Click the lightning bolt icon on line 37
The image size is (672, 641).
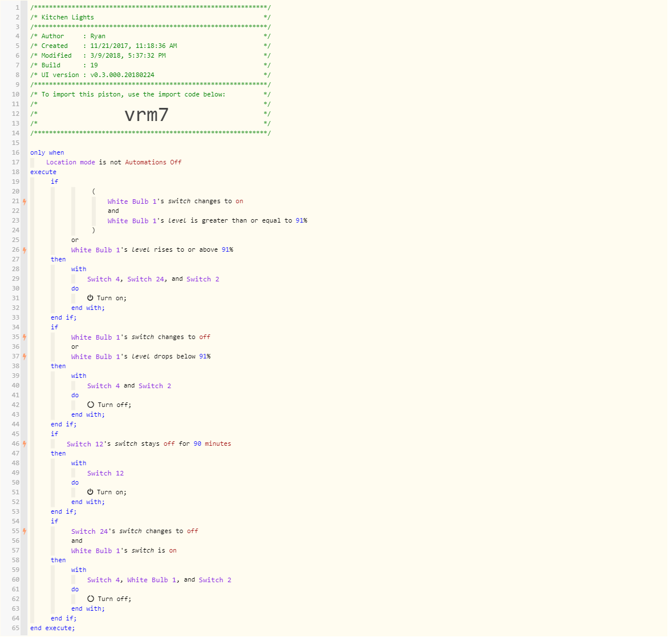[x=25, y=357]
